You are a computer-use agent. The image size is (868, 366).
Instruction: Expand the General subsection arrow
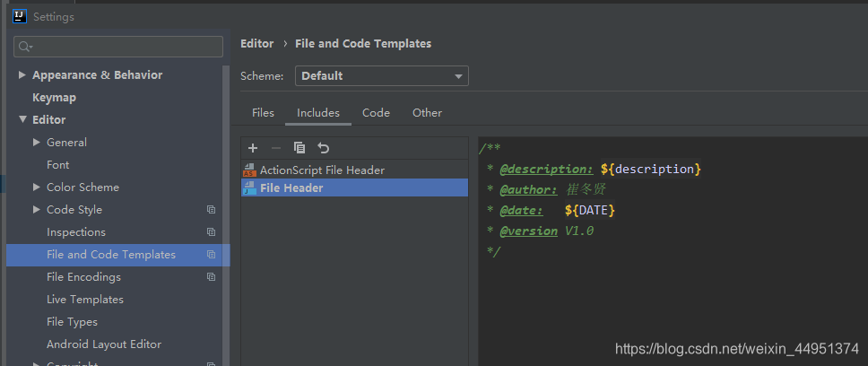click(37, 143)
